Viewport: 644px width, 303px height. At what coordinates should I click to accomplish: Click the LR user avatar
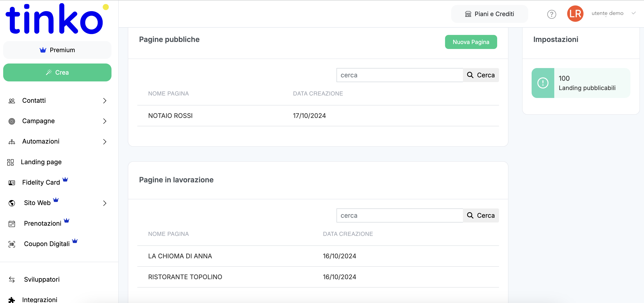pos(575,14)
